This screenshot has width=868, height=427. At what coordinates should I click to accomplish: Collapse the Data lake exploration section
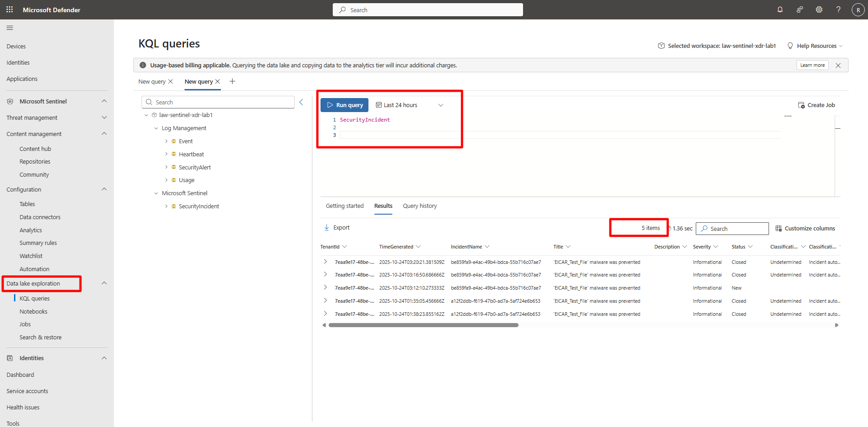pyautogui.click(x=104, y=283)
